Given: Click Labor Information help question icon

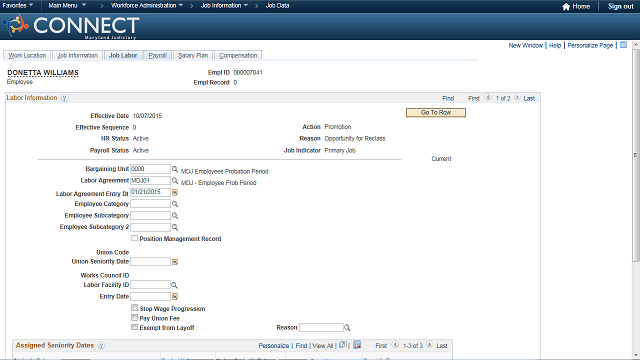Looking at the screenshot, I should point(64,98).
